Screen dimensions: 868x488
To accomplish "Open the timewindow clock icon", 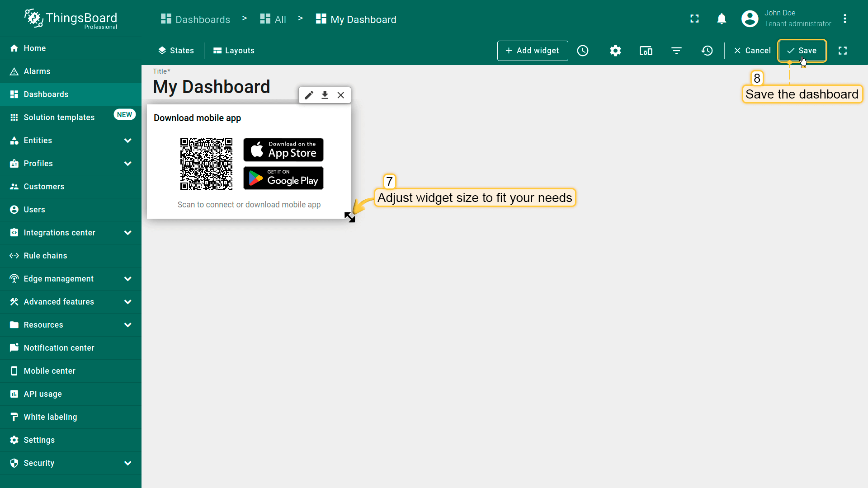I will (x=583, y=51).
